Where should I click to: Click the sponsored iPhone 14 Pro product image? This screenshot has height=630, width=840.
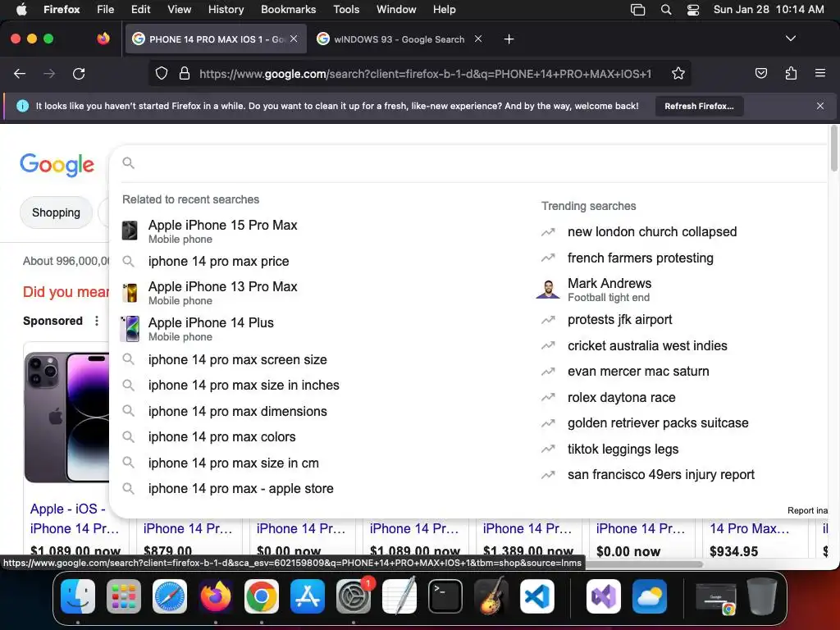click(x=66, y=418)
